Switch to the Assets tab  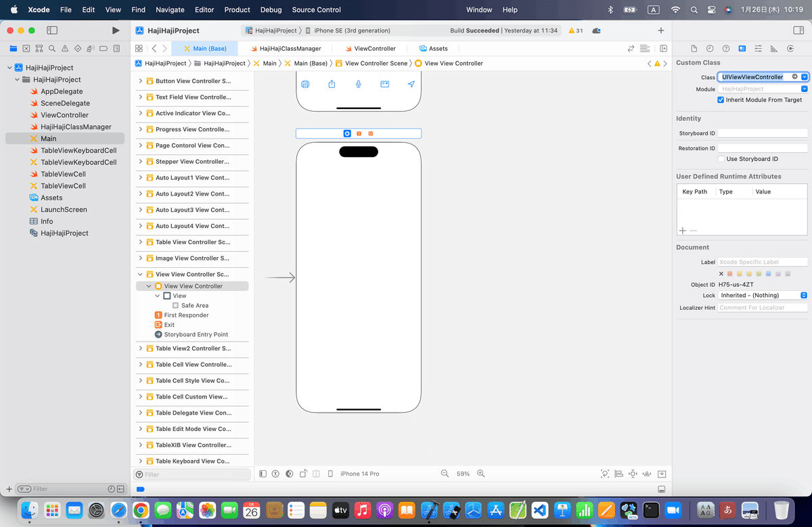point(434,49)
